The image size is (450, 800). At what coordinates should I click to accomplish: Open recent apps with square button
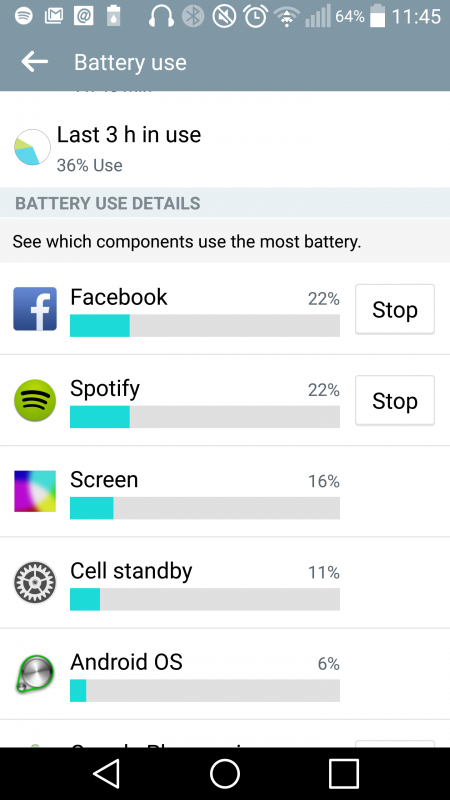(x=344, y=774)
